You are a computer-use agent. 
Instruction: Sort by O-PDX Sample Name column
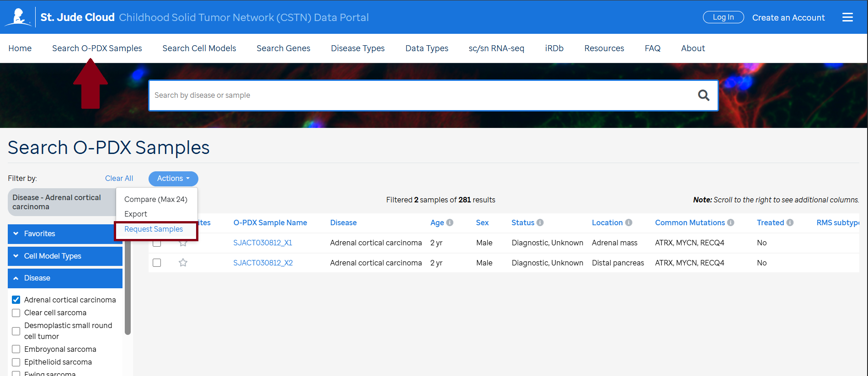(270, 222)
